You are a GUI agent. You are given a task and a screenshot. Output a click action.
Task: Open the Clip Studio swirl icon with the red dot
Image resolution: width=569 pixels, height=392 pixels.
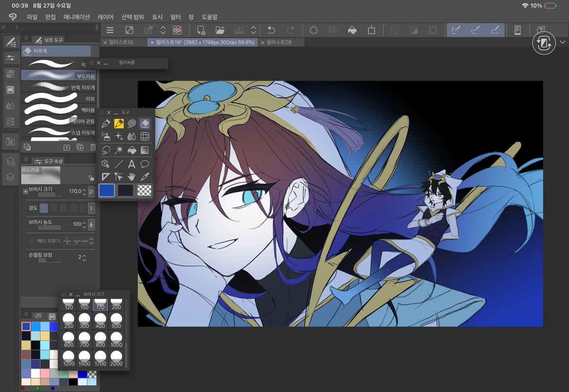[177, 30]
